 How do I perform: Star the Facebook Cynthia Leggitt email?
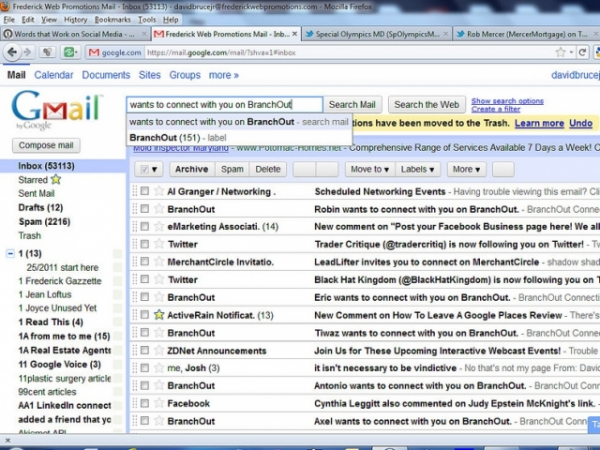point(159,403)
